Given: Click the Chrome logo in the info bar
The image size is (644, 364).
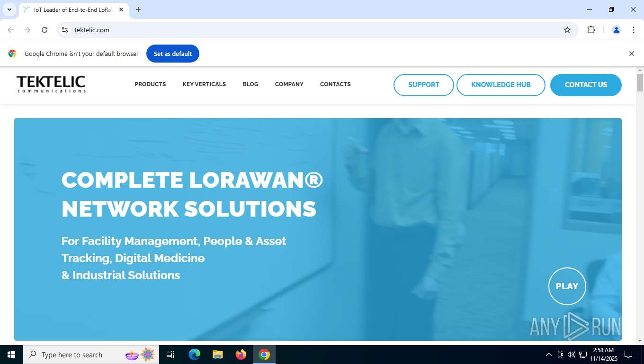Looking at the screenshot, I should (x=12, y=54).
